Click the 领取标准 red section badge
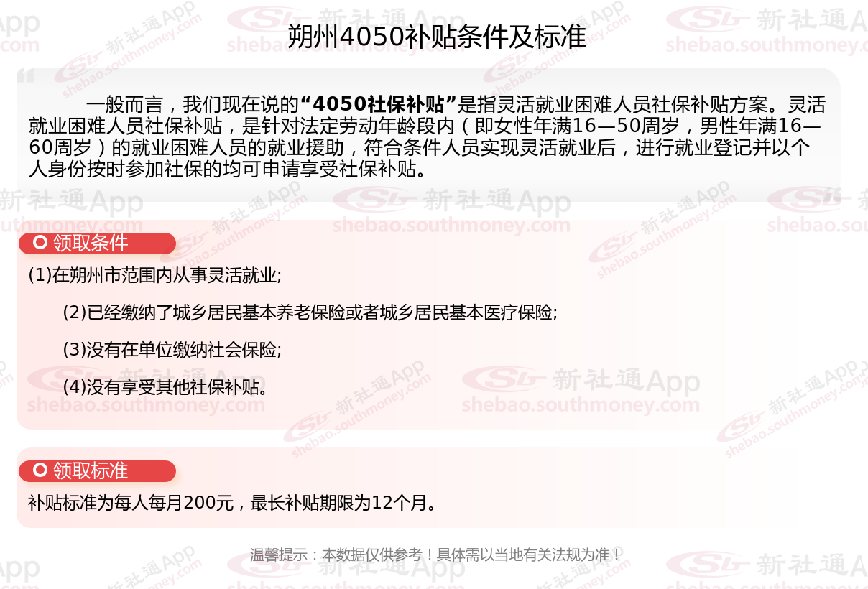Image resolution: width=868 pixels, height=589 pixels. click(x=97, y=470)
